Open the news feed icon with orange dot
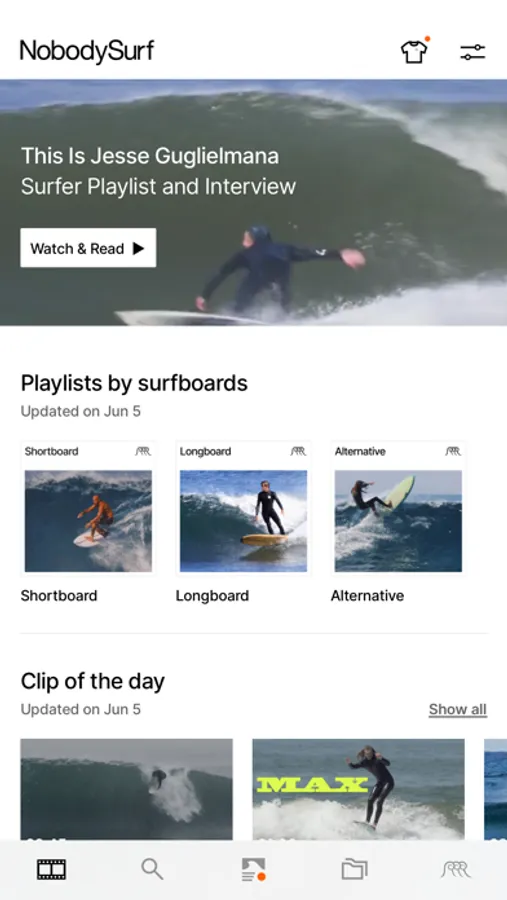The height and width of the screenshot is (900, 507). tap(253, 870)
